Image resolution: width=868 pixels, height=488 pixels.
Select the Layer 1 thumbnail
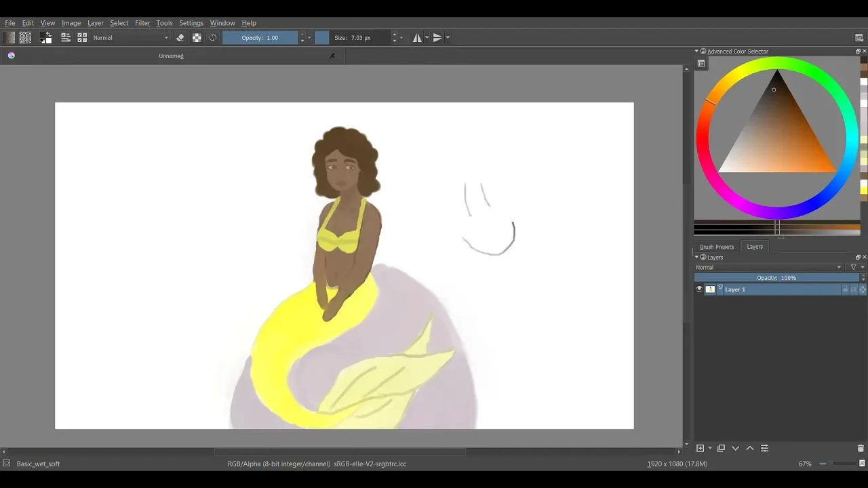tap(710, 289)
